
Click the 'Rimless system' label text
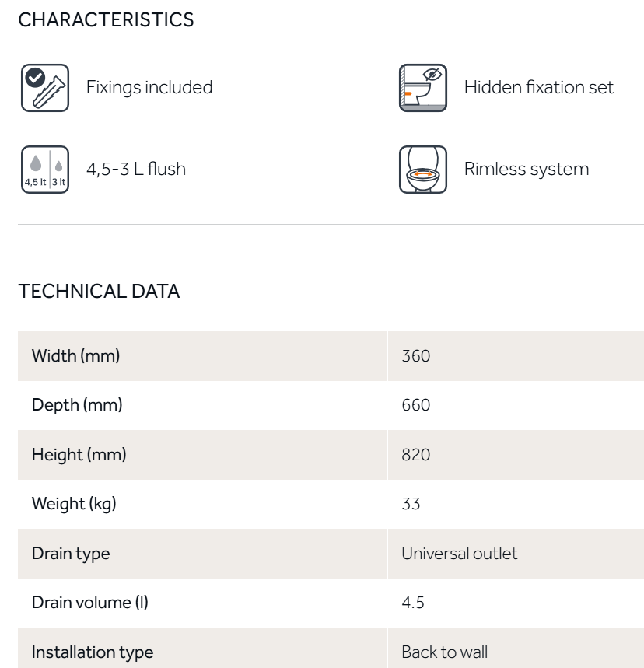pyautogui.click(x=526, y=169)
